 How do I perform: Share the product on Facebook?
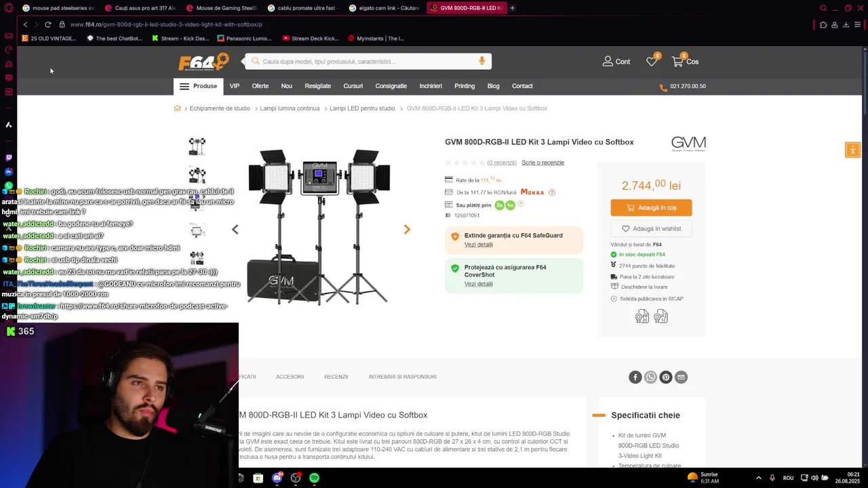coord(635,378)
